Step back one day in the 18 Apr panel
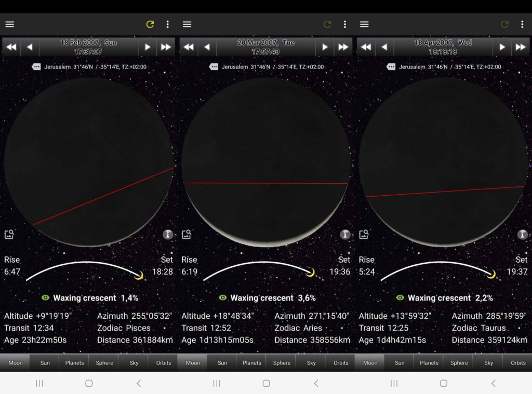 point(384,47)
